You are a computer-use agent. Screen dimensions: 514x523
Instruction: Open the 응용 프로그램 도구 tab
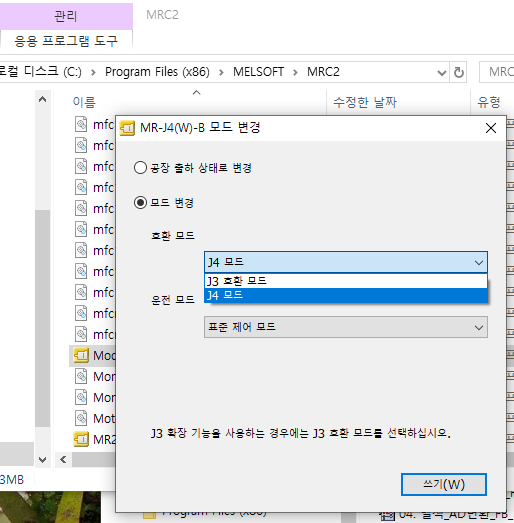point(66,41)
